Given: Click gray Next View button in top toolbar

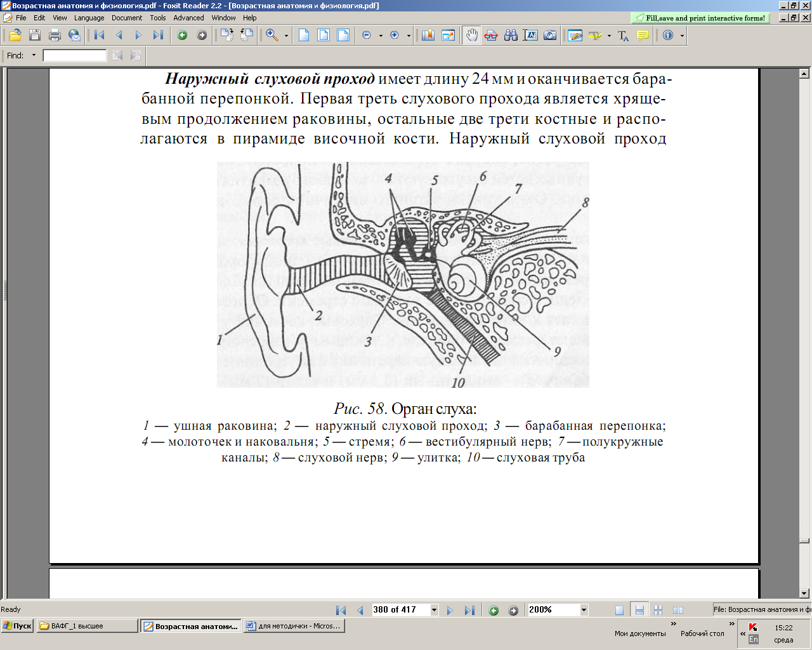Looking at the screenshot, I should click(x=202, y=36).
